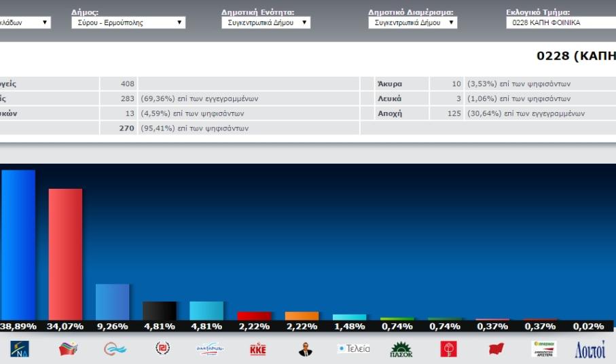Click the tall blue 38,89% bar
Image resolution: width=616 pixels, height=364 pixels.
(x=18, y=244)
